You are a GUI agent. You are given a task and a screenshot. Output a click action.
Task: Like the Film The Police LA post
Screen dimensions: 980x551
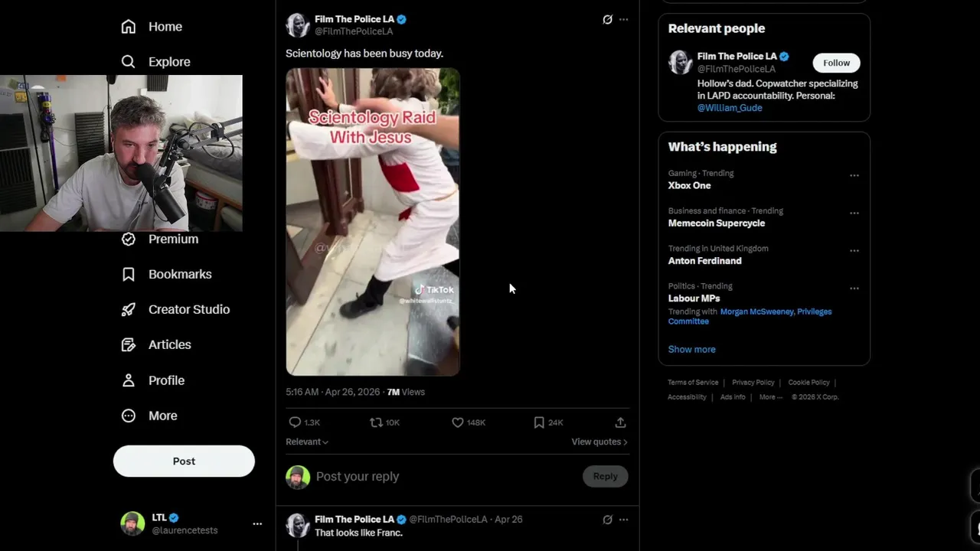[x=458, y=422]
